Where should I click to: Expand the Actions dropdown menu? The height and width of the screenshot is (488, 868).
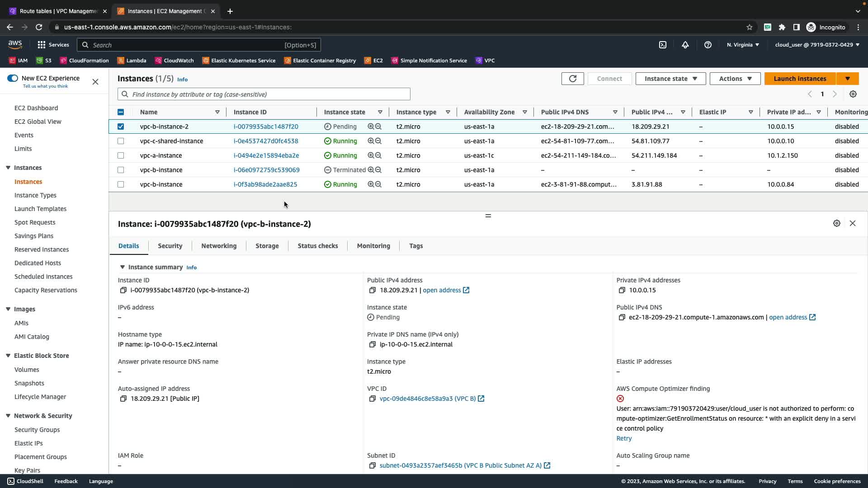click(x=735, y=79)
